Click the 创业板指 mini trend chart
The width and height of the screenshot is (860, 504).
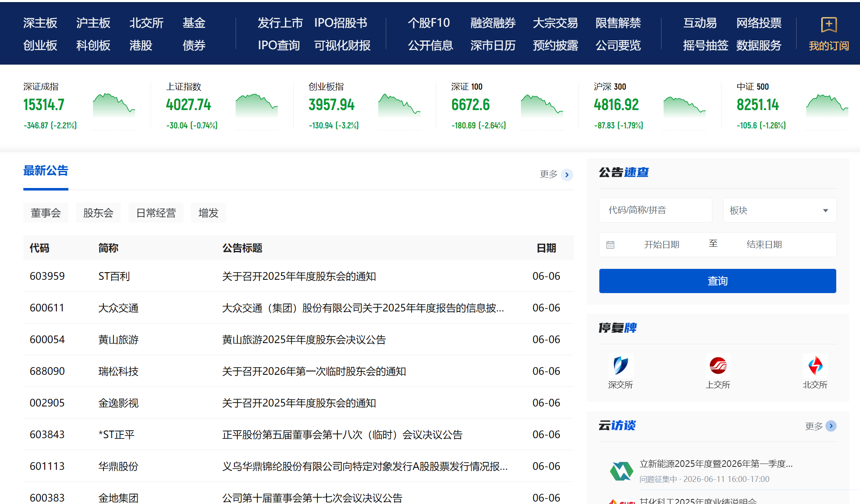point(399,105)
